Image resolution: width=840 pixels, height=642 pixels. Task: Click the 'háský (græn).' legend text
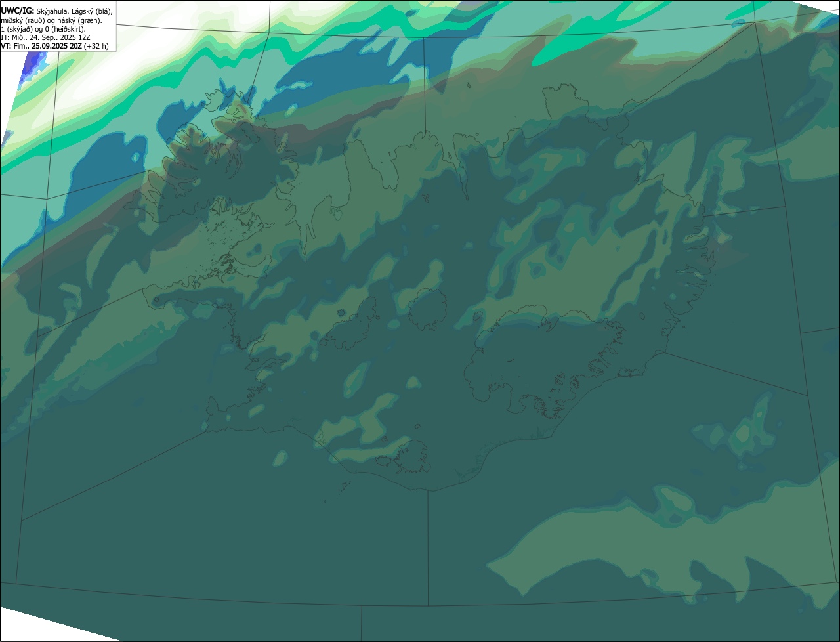pyautogui.click(x=79, y=20)
